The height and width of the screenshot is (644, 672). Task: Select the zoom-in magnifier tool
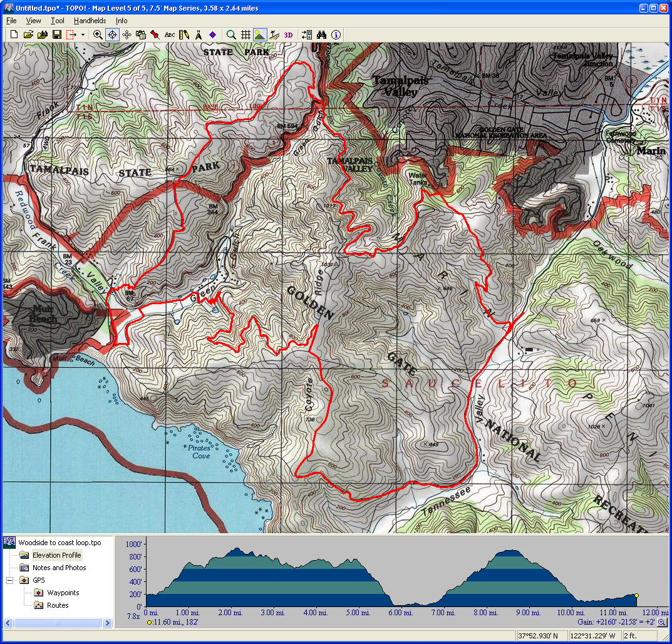[x=98, y=35]
